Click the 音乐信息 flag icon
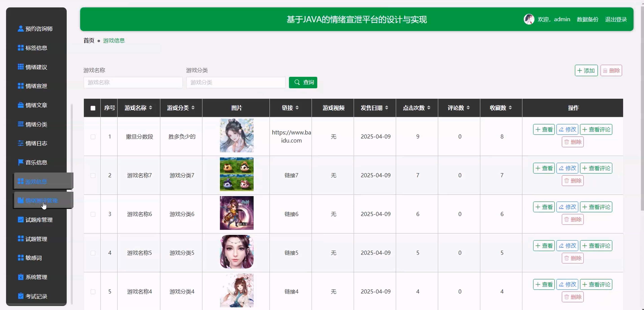The height and width of the screenshot is (310, 644). pyautogui.click(x=21, y=162)
